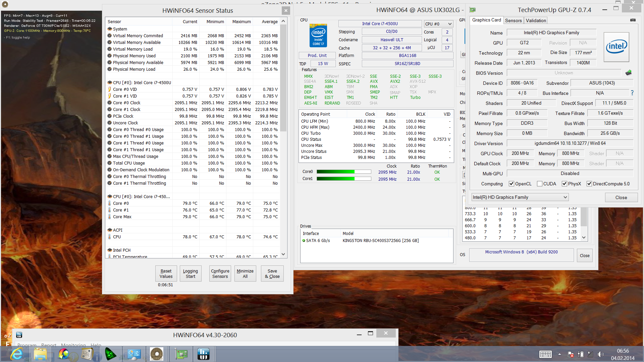Open Intel(R) HD Graphics Family dropdown
The height and width of the screenshot is (362, 644).
[x=520, y=197]
